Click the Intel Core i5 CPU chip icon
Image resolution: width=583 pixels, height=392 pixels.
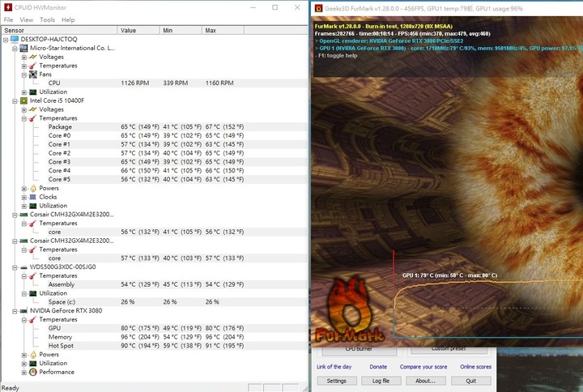coord(23,100)
